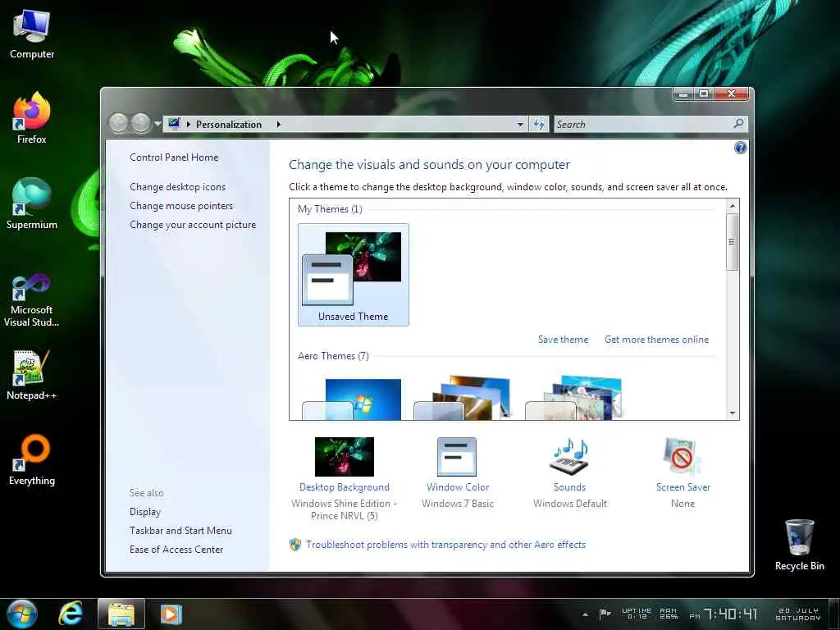
Task: Select the second Aero theme (Architecture)
Action: [x=463, y=398]
